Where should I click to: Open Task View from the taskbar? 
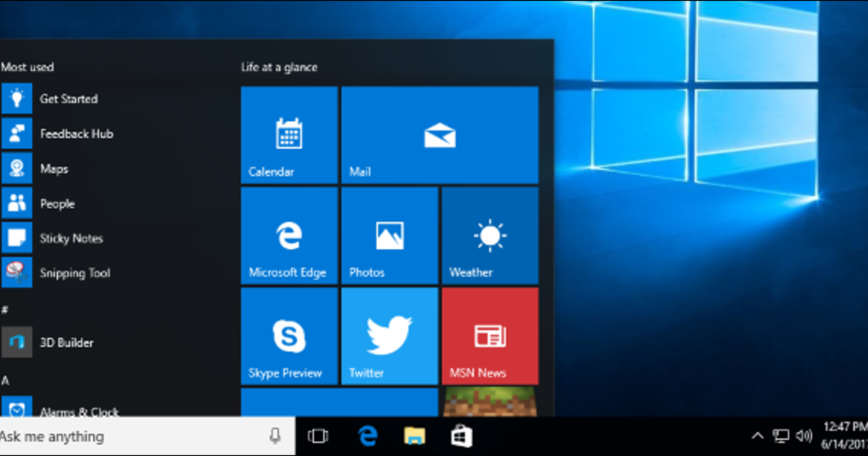coord(318,436)
